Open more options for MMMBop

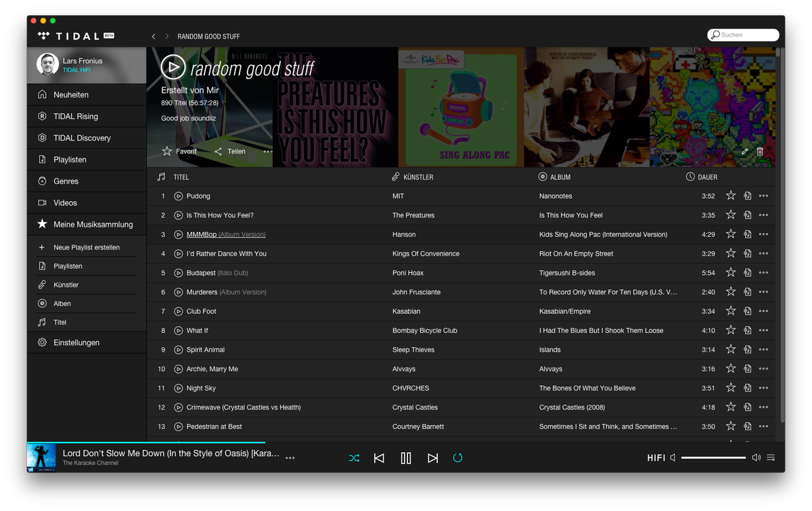point(763,235)
